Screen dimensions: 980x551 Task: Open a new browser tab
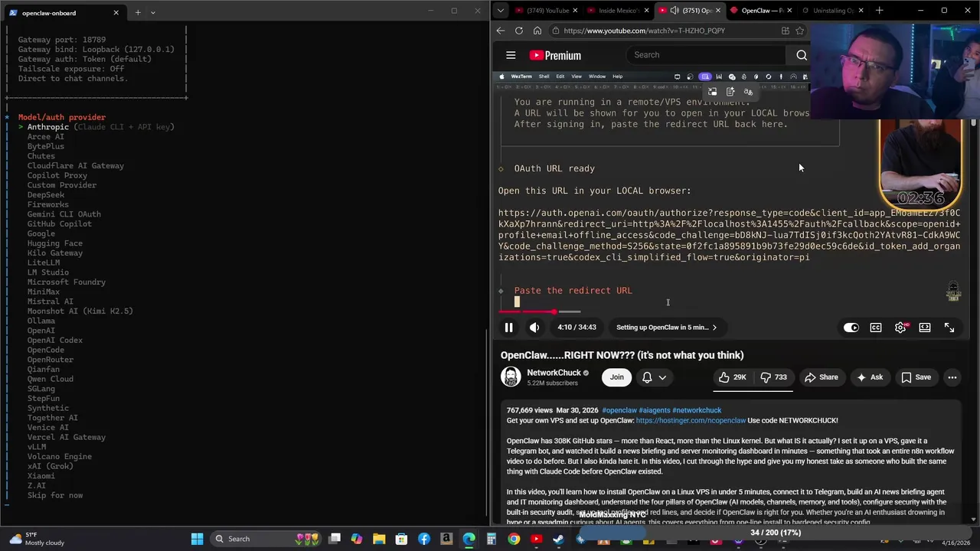(879, 11)
